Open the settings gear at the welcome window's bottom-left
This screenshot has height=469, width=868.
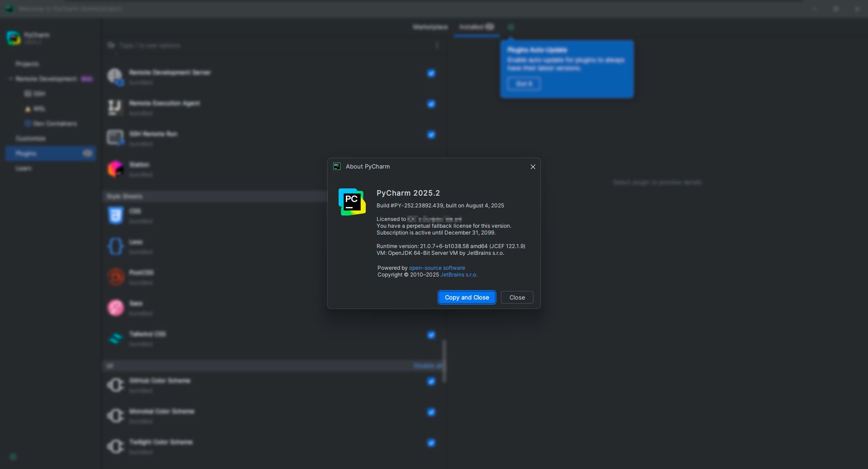pyautogui.click(x=13, y=457)
